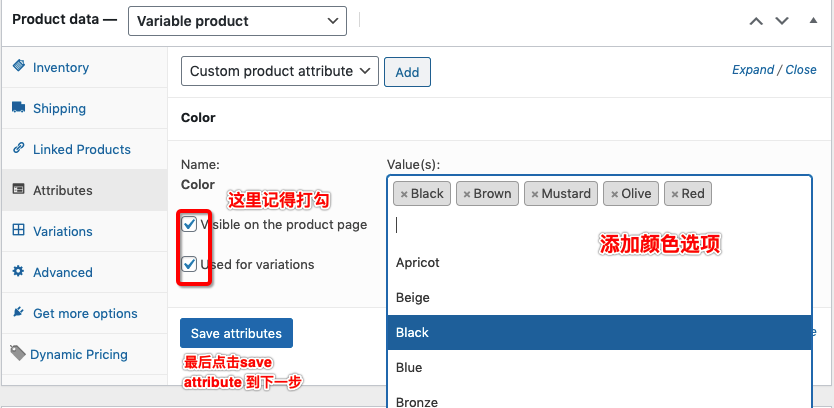This screenshot has height=408, width=834.
Task: Toggle Visible on the product page checkbox
Action: [190, 225]
